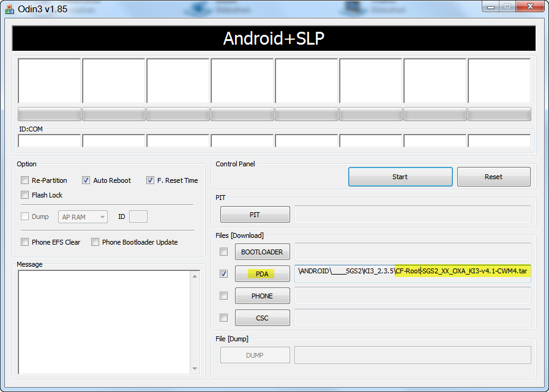The height and width of the screenshot is (392, 549).
Task: Enable the Flash Lock checkbox
Action: coord(24,194)
